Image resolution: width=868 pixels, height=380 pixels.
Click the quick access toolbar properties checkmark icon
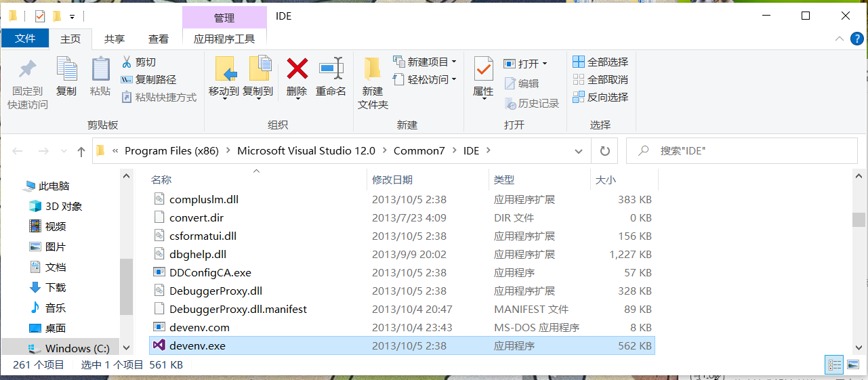click(39, 16)
